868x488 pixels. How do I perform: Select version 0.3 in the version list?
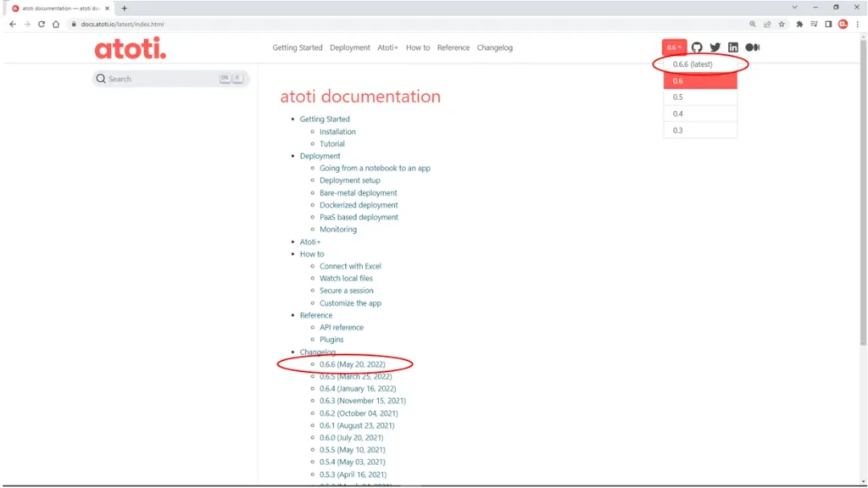tap(700, 130)
